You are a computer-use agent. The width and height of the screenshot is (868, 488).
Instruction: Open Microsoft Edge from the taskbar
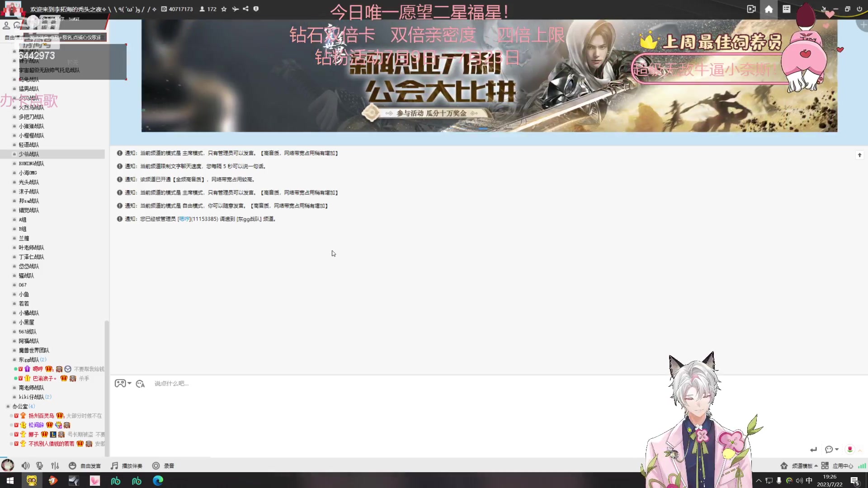click(158, 480)
